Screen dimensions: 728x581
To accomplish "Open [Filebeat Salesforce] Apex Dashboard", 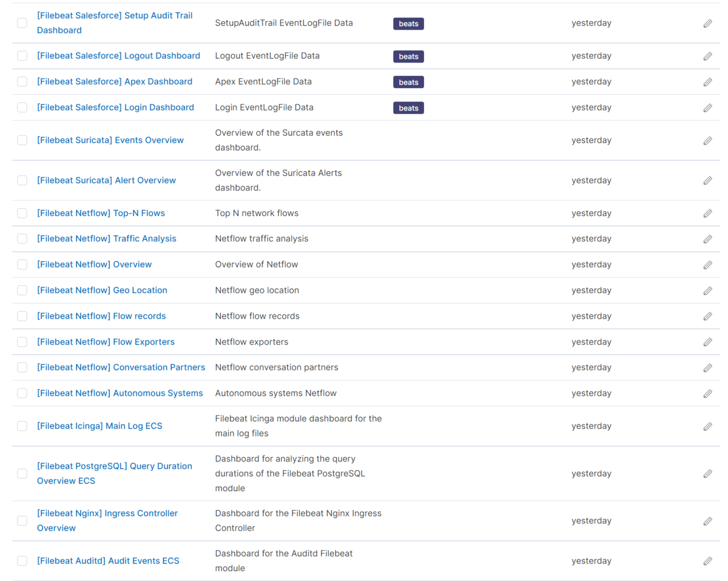I will [115, 81].
